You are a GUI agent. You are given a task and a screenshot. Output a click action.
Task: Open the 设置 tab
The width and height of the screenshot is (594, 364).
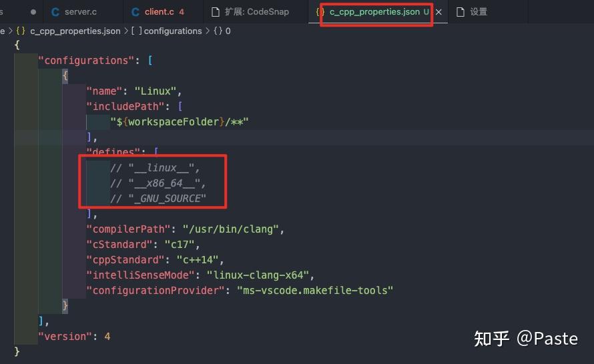coord(479,12)
